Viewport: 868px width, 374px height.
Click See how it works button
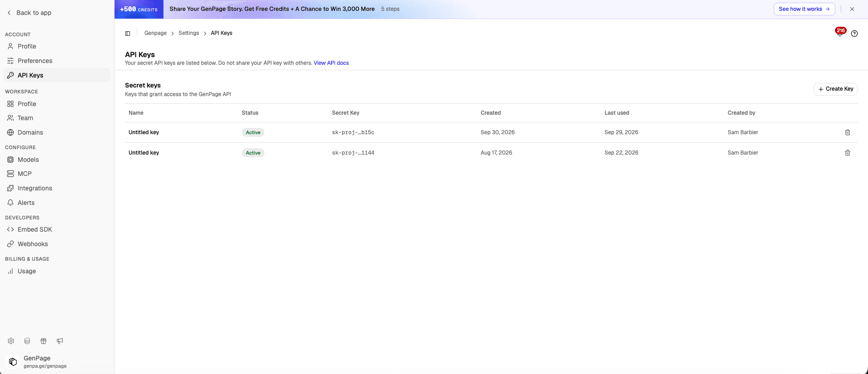804,9
